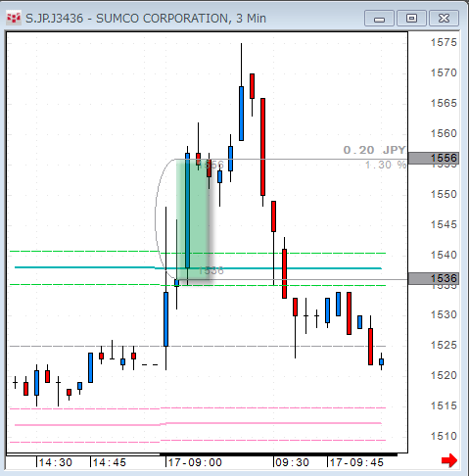This screenshot has height=476, width=469.
Task: Click the 1575 price axis label
Action: pos(444,42)
